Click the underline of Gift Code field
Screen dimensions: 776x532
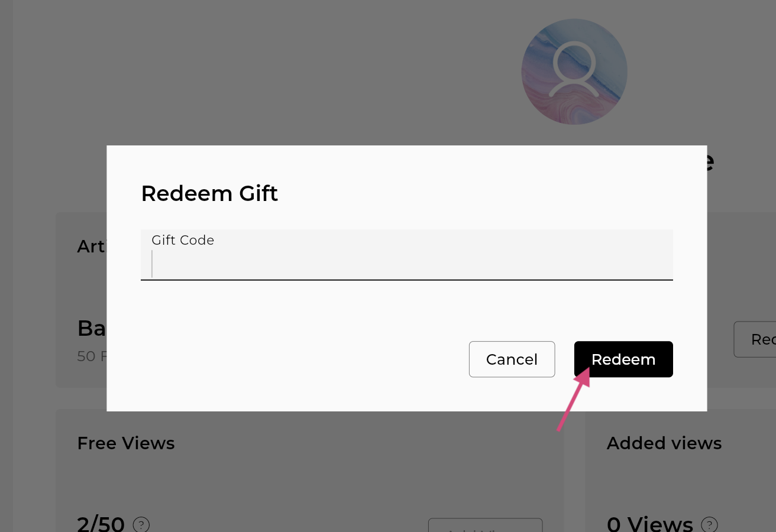click(x=407, y=280)
